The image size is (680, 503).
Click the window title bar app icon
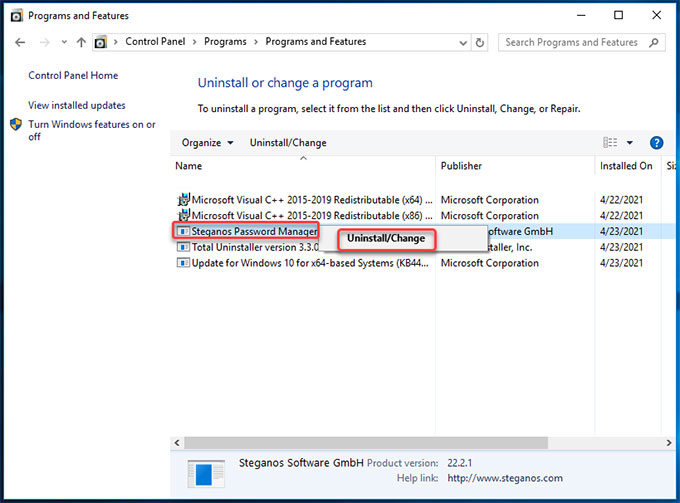click(16, 16)
